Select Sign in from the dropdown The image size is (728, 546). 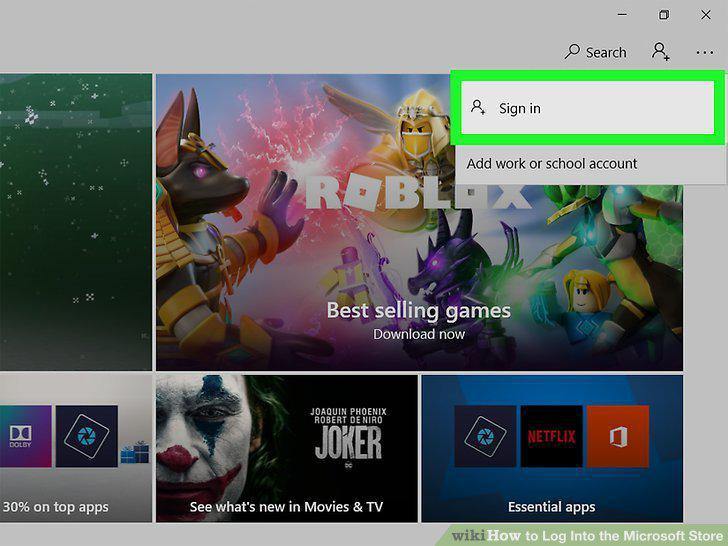pyautogui.click(x=587, y=108)
